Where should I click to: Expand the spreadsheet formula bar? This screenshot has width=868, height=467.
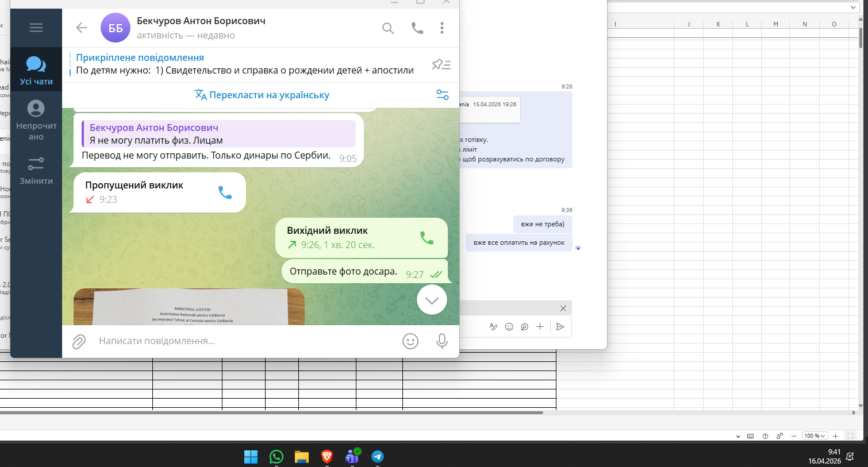(853, 7)
